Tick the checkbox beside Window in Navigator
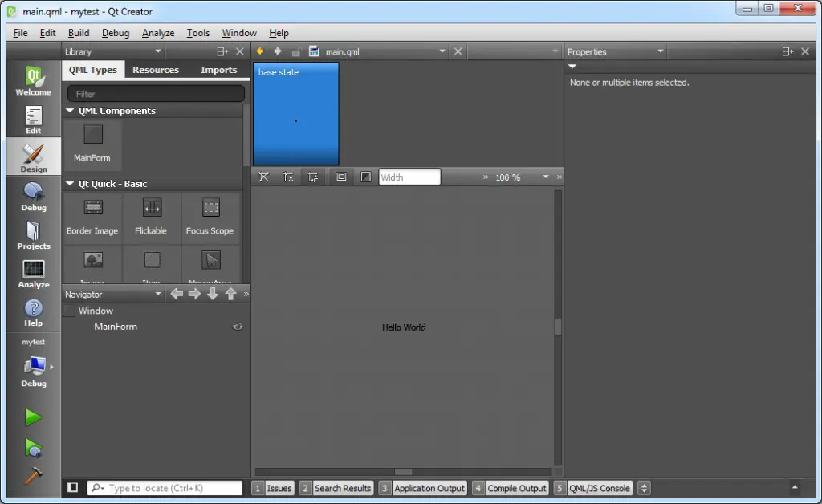822x504 pixels. click(x=69, y=311)
